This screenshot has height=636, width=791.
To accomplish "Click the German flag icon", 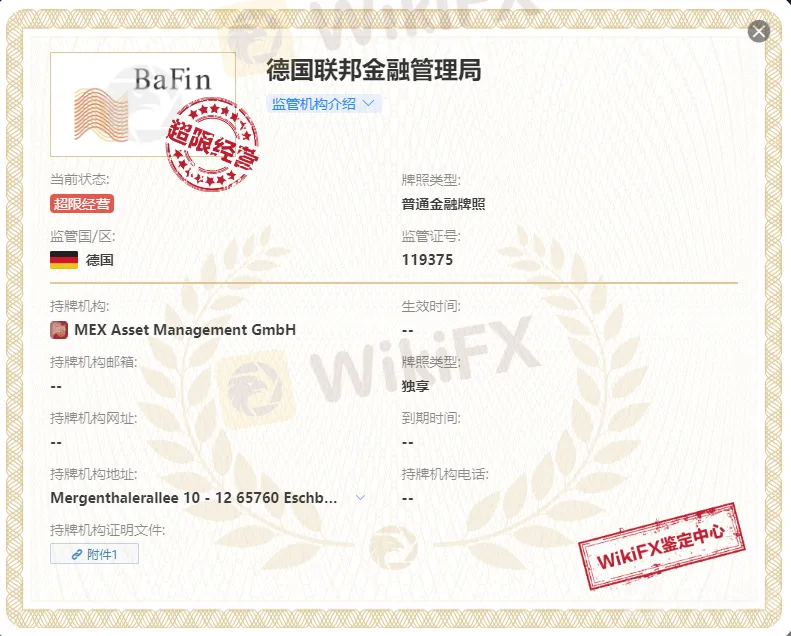I will click(x=64, y=260).
